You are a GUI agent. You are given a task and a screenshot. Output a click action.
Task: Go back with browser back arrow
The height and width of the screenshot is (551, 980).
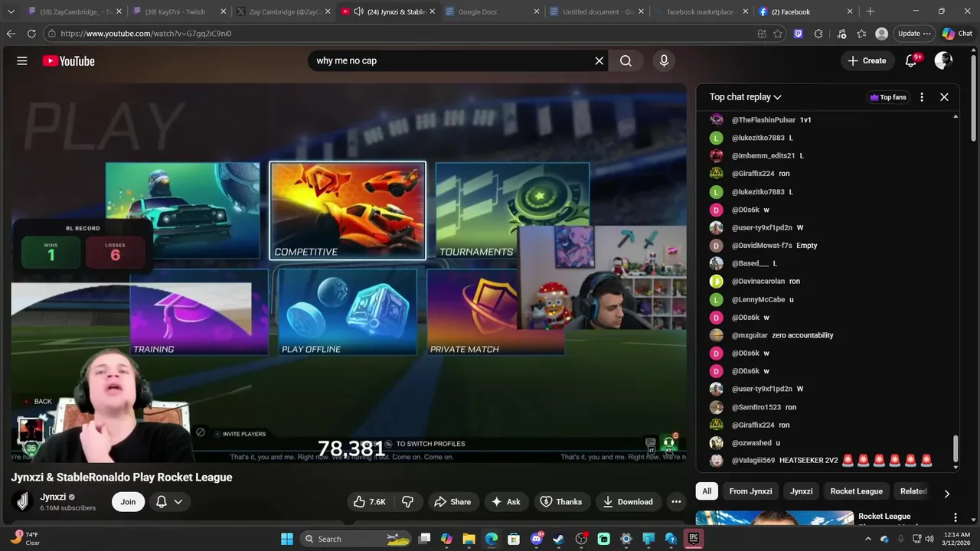tap(11, 34)
